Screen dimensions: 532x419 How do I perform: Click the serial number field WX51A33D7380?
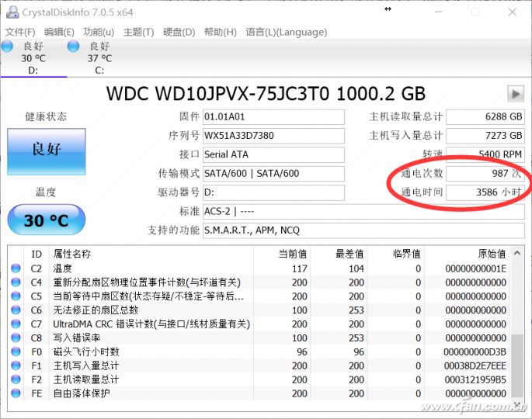(x=274, y=136)
